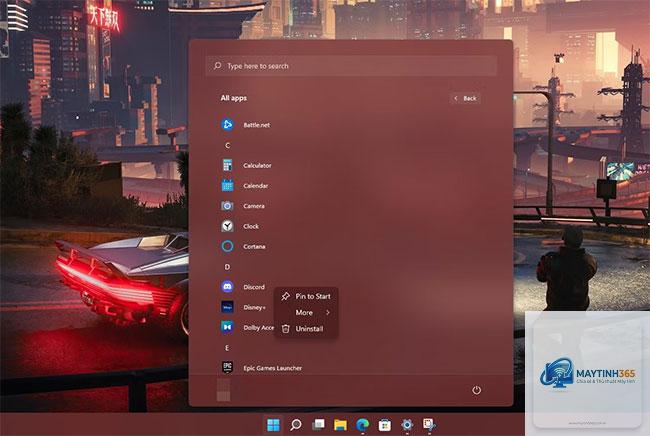Click the 'All apps' heading
This screenshot has width=650, height=436.
[233, 98]
